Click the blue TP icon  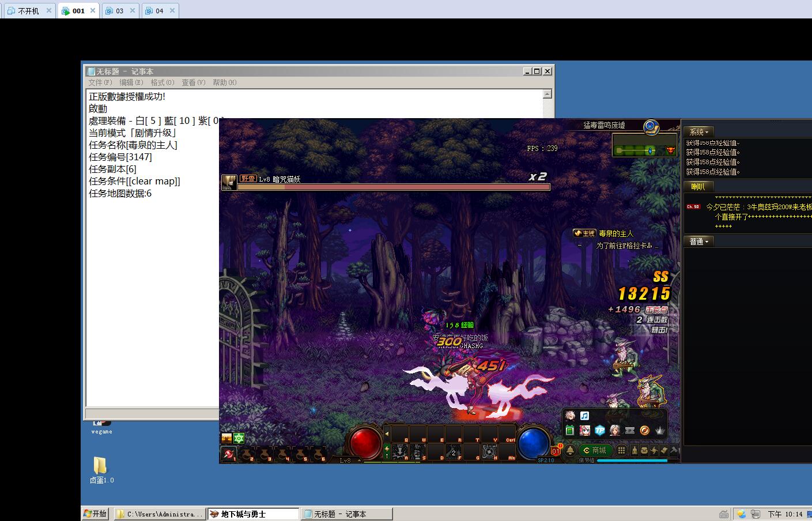(600, 431)
